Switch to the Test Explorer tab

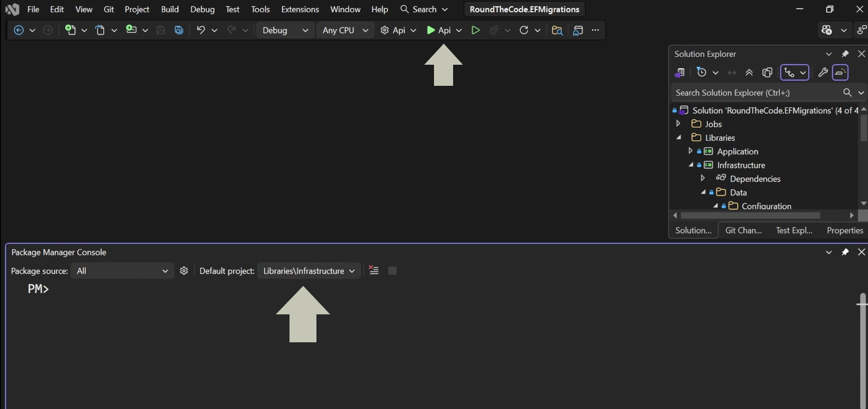[x=794, y=230]
